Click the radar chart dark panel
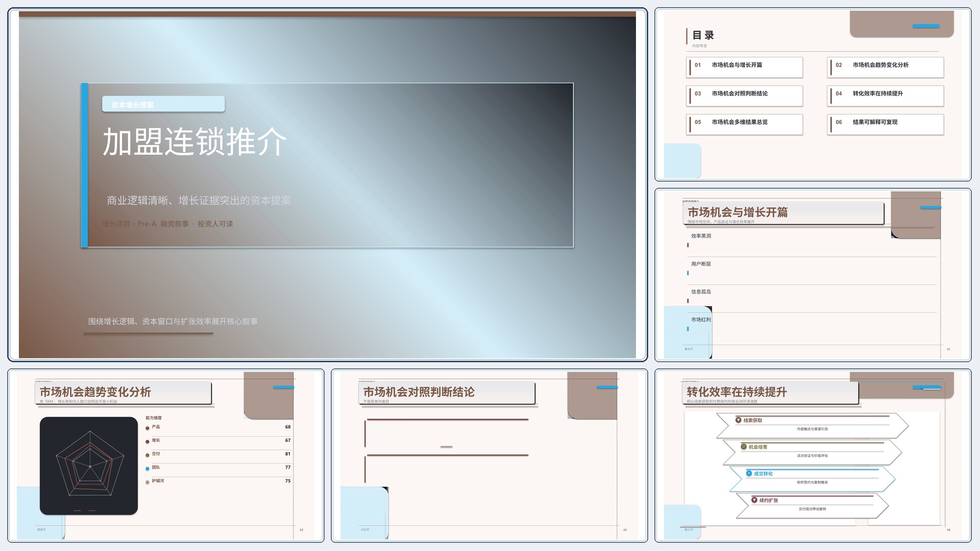980x551 pixels. point(89,466)
